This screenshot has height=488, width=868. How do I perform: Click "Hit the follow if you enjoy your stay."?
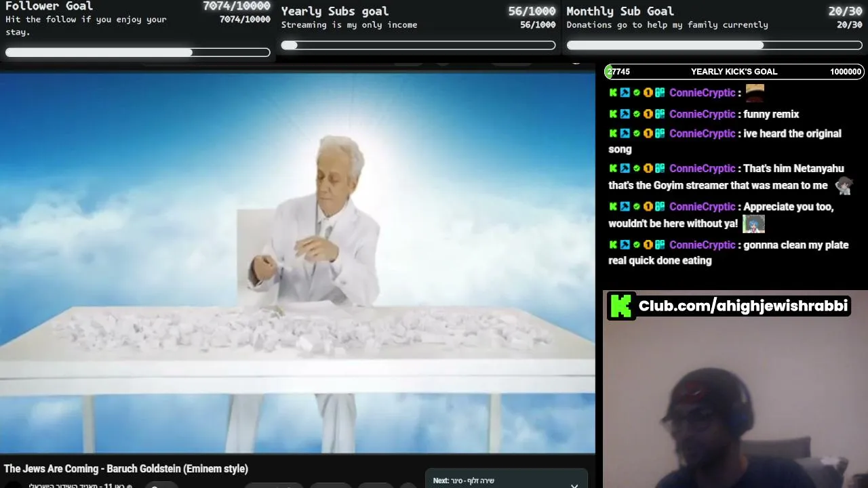[86, 26]
